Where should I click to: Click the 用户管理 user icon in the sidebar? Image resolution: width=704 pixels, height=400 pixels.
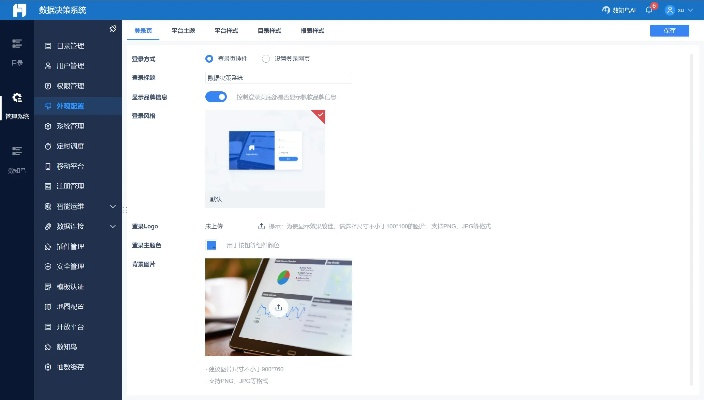pos(48,66)
